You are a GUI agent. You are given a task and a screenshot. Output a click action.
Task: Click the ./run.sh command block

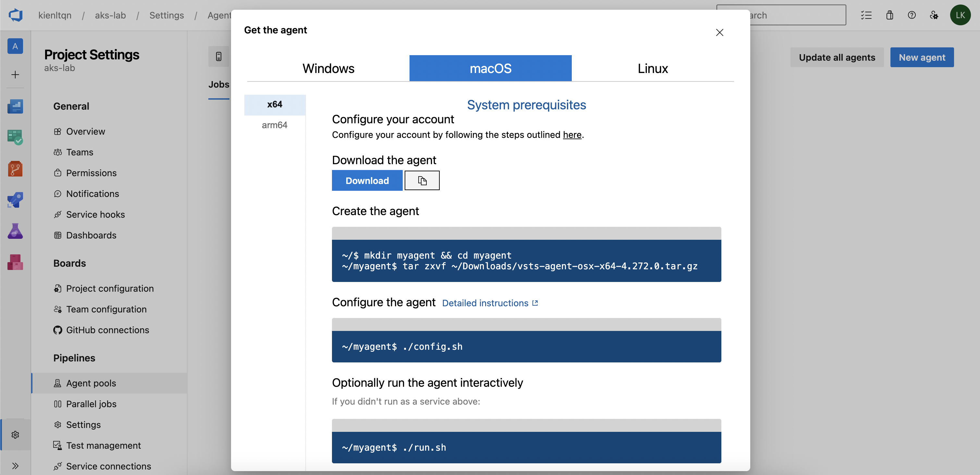click(x=527, y=448)
